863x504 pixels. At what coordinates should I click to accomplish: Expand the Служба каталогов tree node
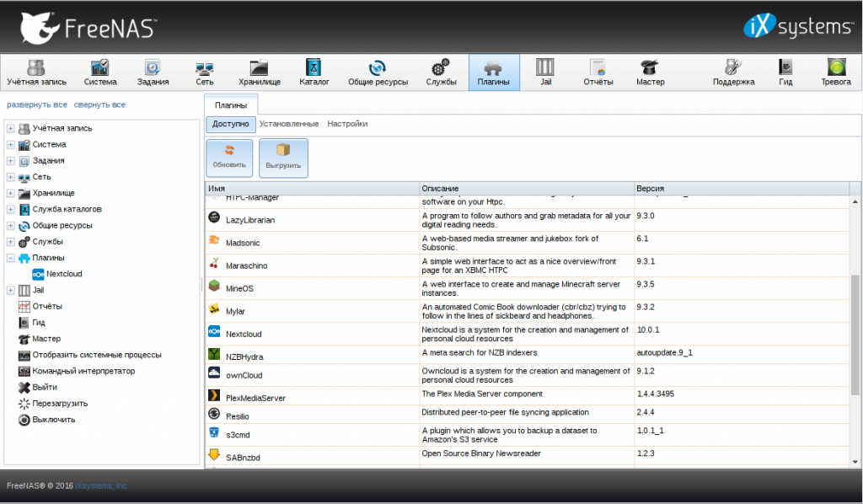[x=10, y=209]
